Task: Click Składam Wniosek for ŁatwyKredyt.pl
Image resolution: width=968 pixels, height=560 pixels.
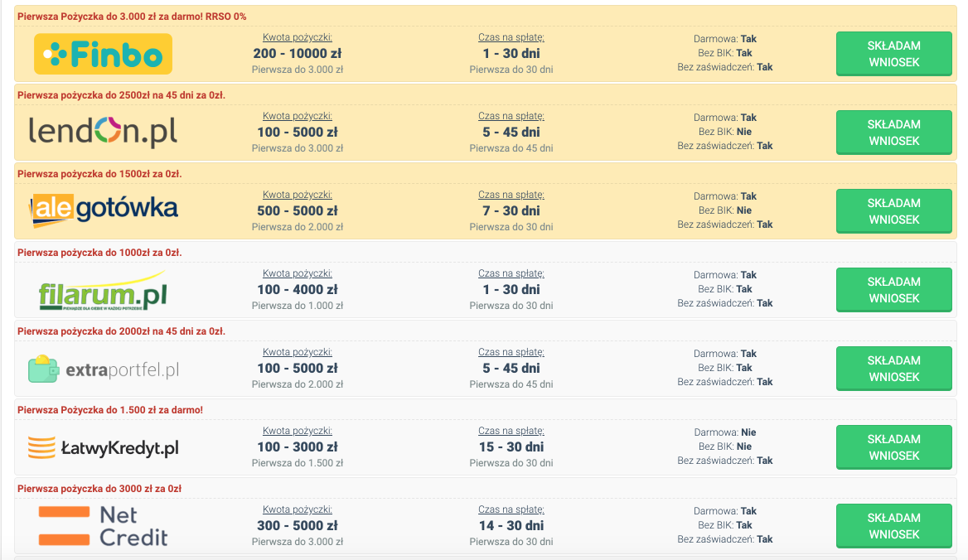Action: pos(893,447)
